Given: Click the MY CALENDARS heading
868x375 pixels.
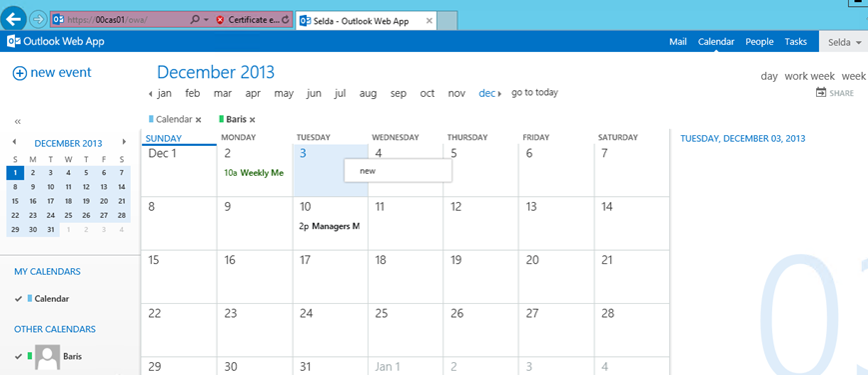Looking at the screenshot, I should click(x=47, y=271).
